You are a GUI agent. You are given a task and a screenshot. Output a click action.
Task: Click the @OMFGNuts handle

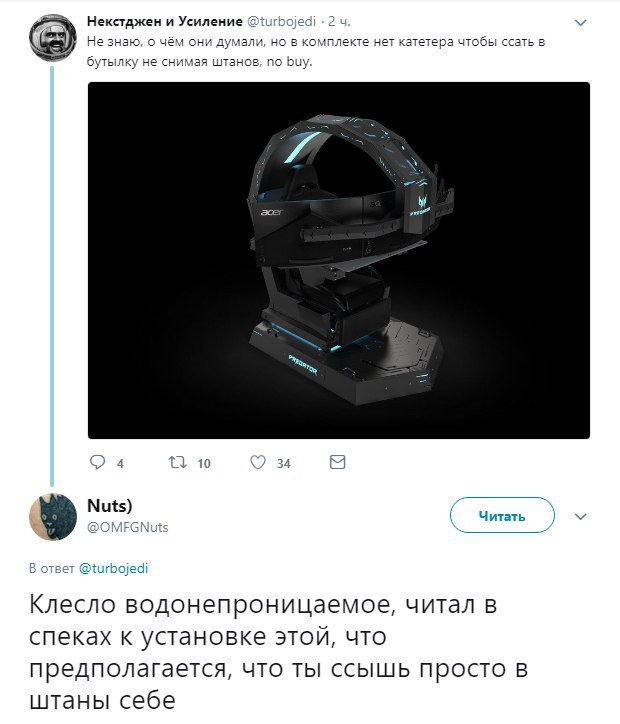[128, 527]
